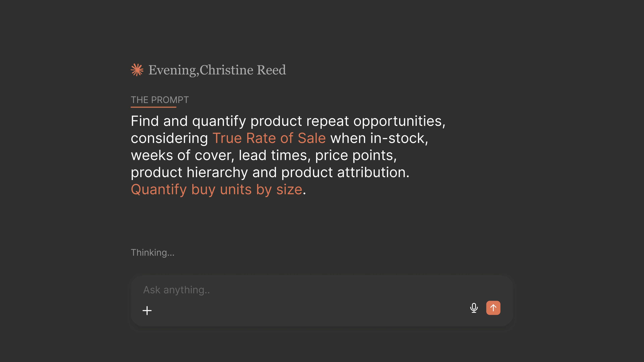The height and width of the screenshot is (362, 644).
Task: Activate the microphone voice input
Action: (x=474, y=308)
